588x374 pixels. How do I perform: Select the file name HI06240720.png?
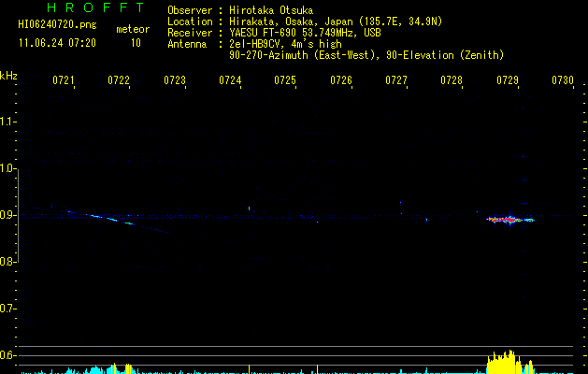point(57,24)
